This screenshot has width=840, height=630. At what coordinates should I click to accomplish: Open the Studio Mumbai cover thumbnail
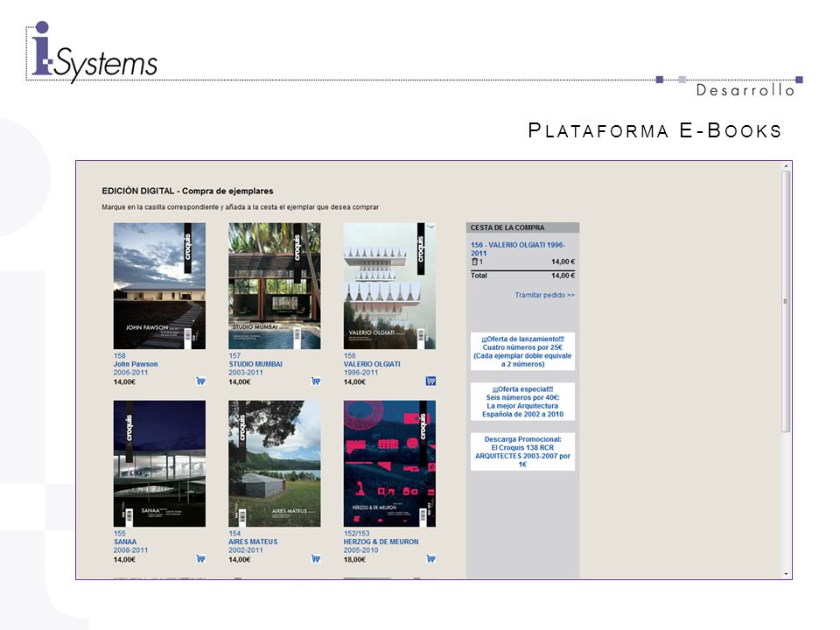pyautogui.click(x=274, y=286)
